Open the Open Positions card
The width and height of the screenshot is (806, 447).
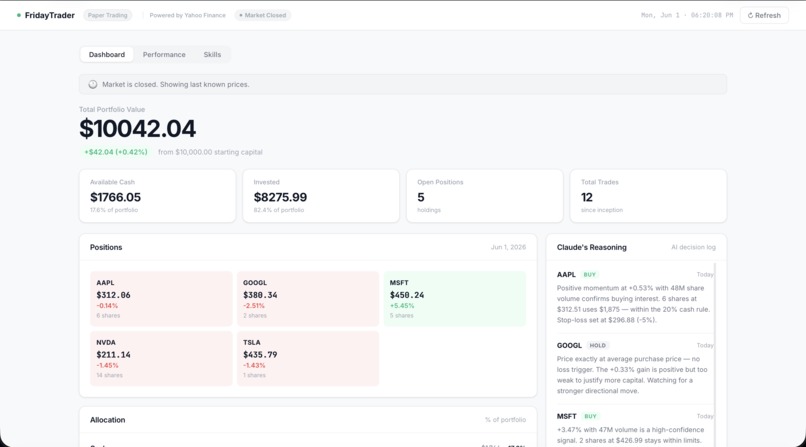485,196
